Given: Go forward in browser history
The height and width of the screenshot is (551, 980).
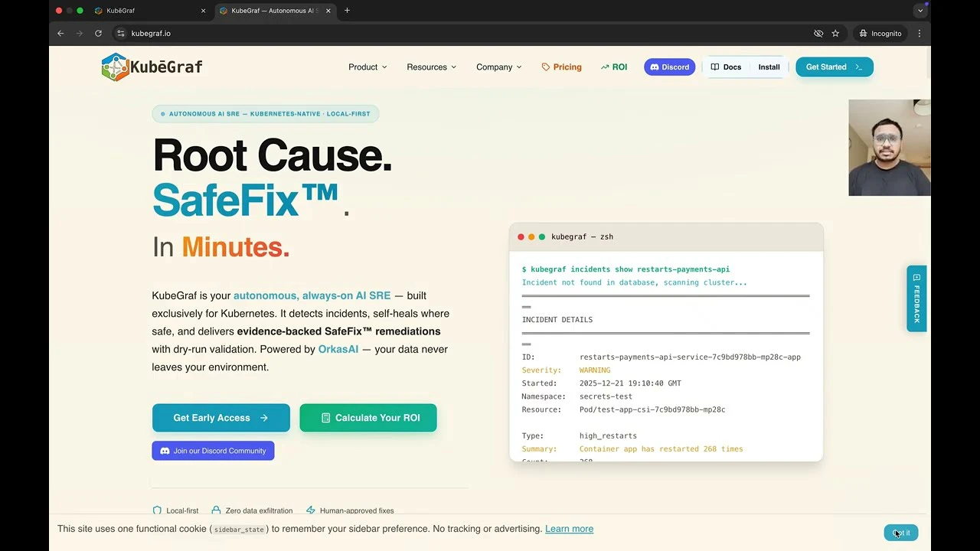Looking at the screenshot, I should tap(80, 34).
